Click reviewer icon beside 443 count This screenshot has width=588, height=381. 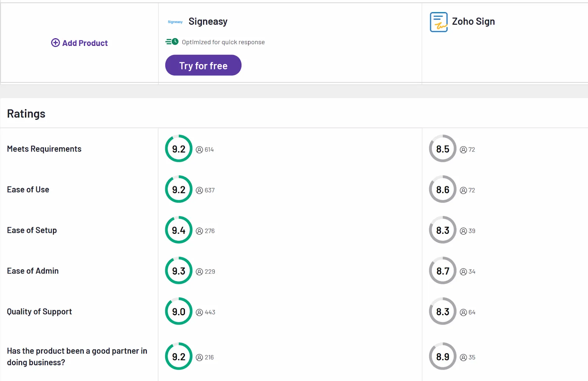(200, 313)
